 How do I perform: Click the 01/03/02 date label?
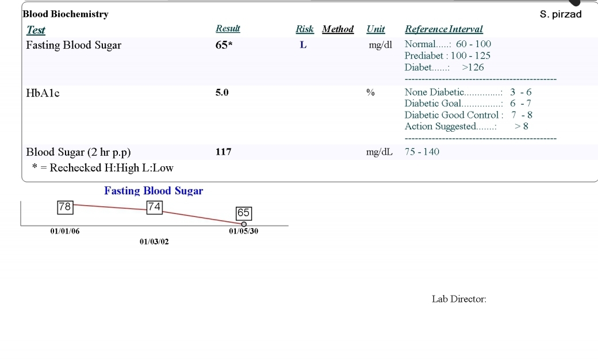[x=154, y=242]
